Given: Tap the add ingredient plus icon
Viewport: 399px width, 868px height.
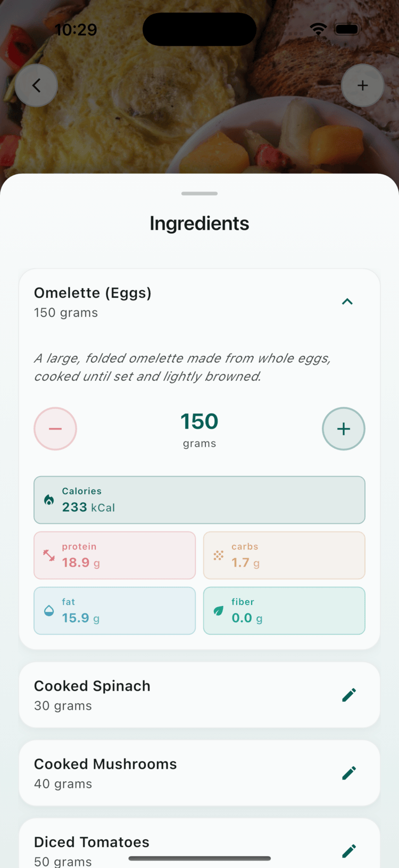Looking at the screenshot, I should (362, 86).
